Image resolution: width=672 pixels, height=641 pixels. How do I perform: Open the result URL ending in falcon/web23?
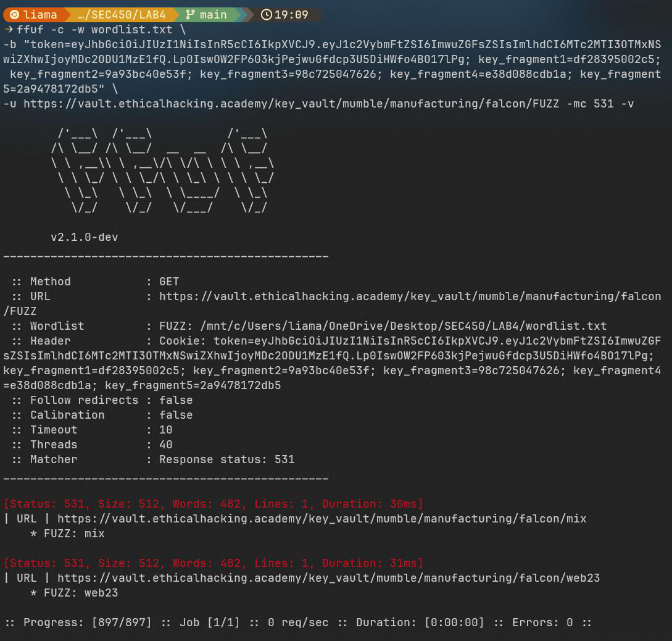328,578
